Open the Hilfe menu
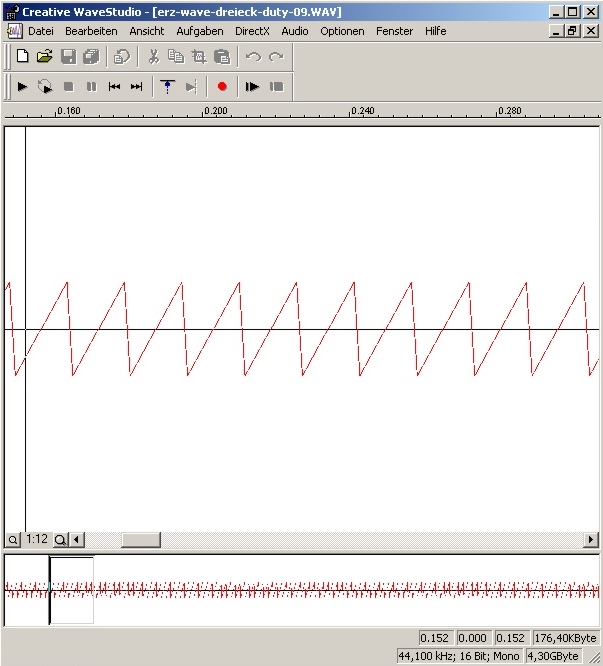The image size is (603, 666). point(435,31)
